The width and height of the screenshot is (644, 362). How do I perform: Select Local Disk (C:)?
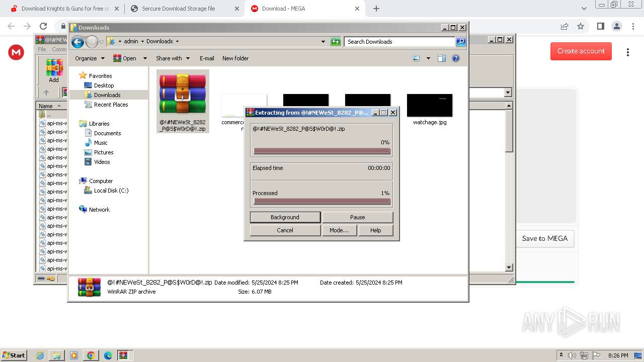point(111,191)
